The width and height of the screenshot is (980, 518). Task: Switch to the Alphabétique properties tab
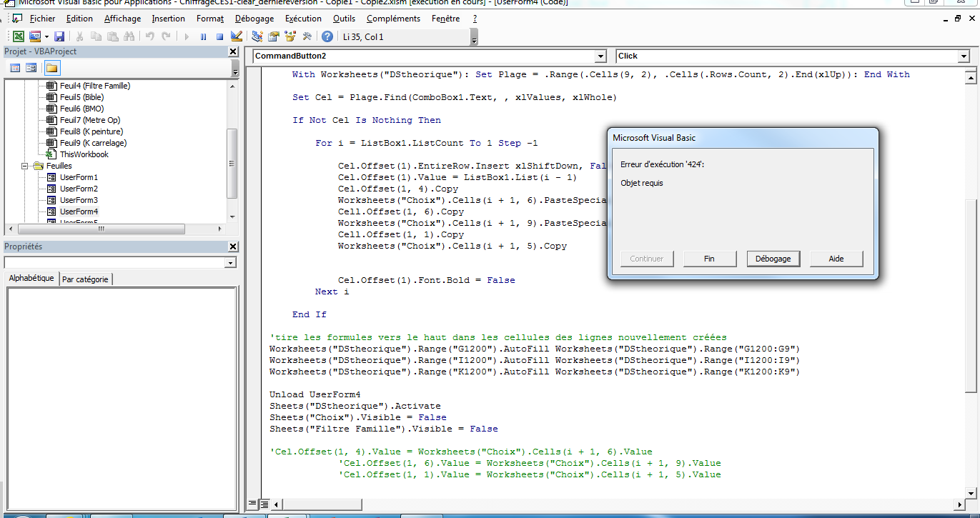(x=31, y=278)
